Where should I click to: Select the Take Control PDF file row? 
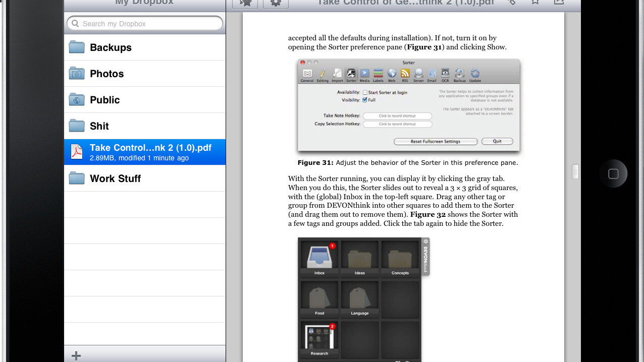pyautogui.click(x=145, y=152)
